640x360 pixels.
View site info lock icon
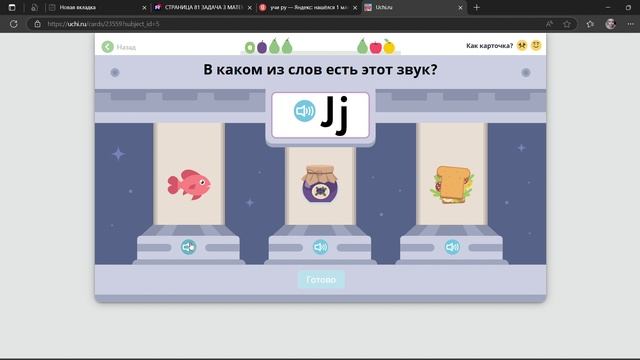click(x=37, y=24)
